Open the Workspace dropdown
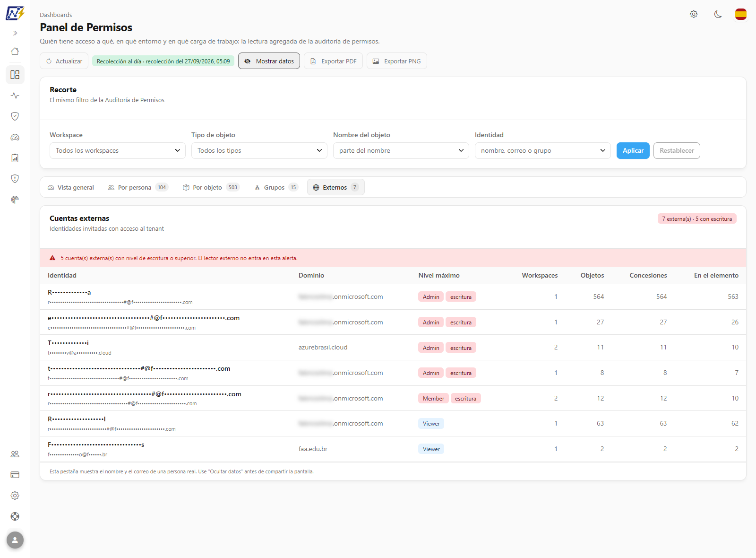Image resolution: width=756 pixels, height=558 pixels. [118, 150]
